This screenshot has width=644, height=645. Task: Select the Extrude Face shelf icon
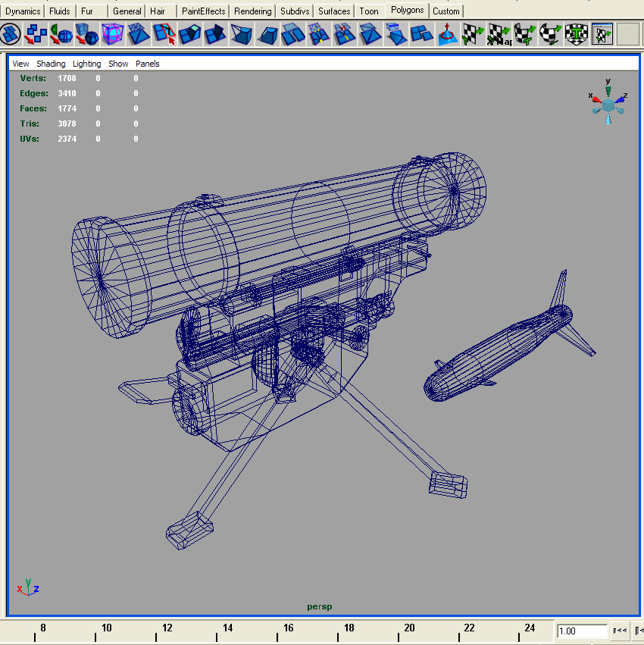click(192, 34)
